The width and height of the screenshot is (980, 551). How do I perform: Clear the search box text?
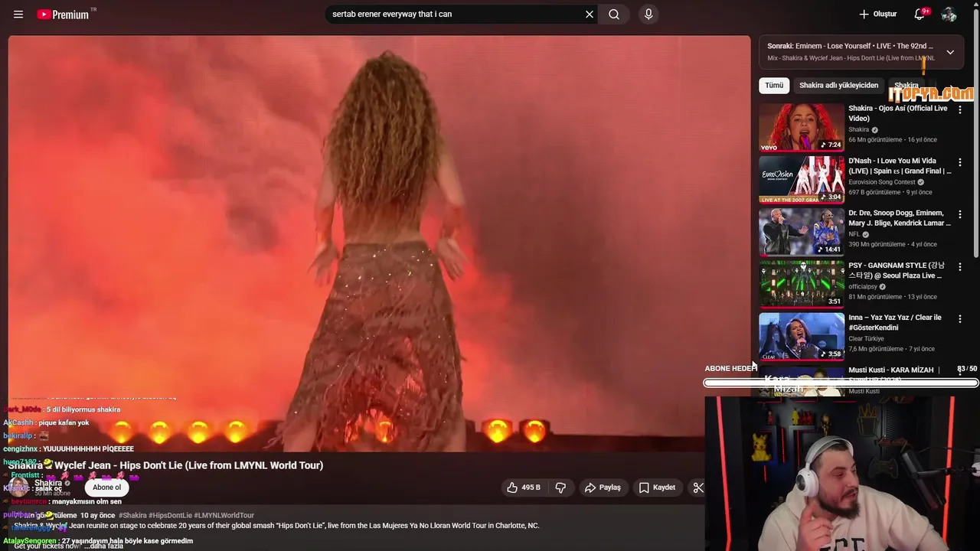(x=590, y=15)
